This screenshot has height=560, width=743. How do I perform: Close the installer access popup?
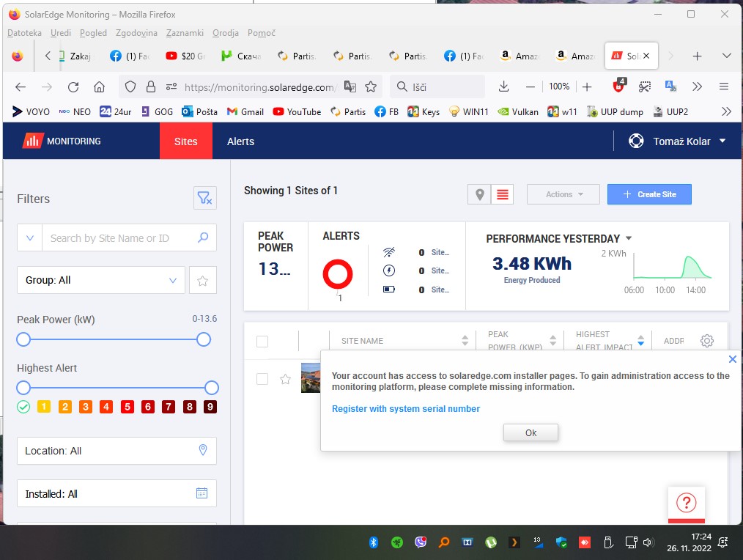pos(732,359)
